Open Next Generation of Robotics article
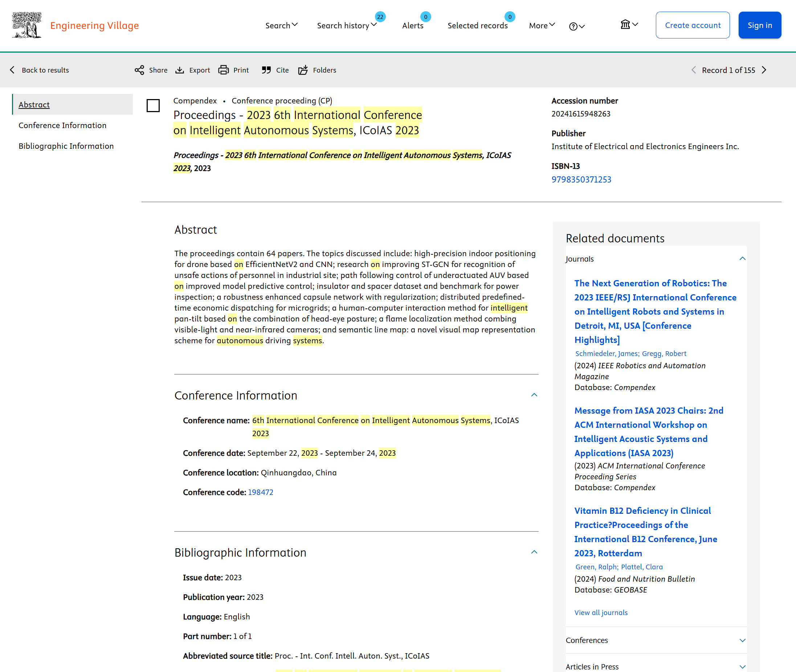796x672 pixels. click(x=655, y=311)
